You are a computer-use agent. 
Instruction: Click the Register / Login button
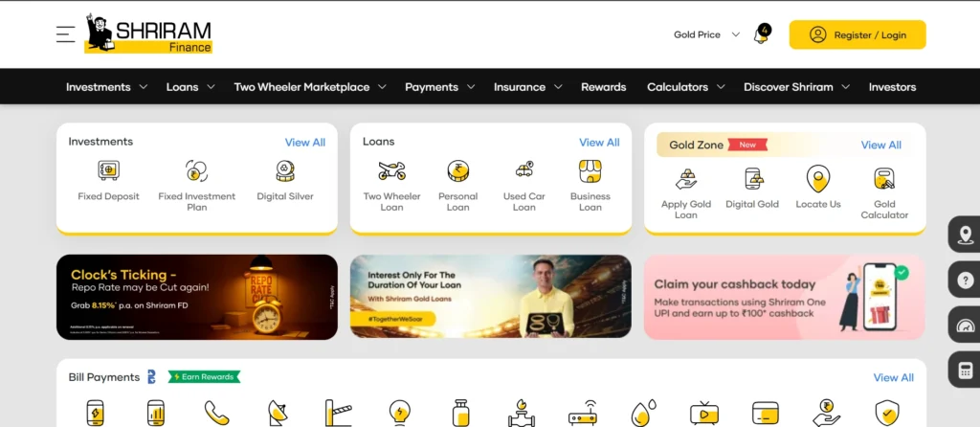tap(857, 34)
